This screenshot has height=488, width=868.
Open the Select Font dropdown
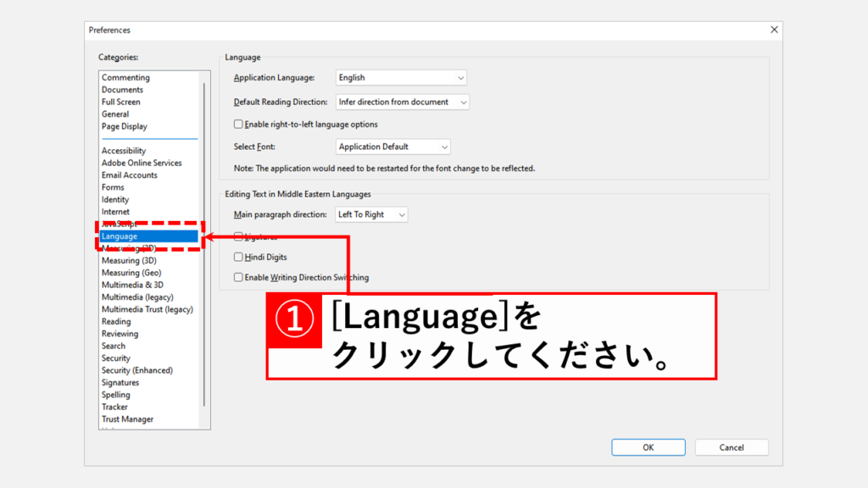(x=393, y=147)
